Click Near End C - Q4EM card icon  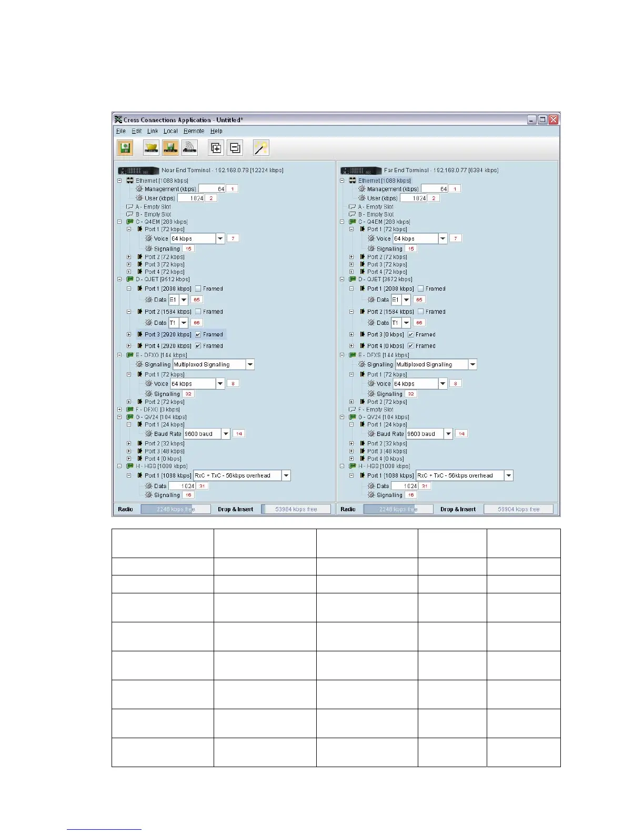pos(130,222)
